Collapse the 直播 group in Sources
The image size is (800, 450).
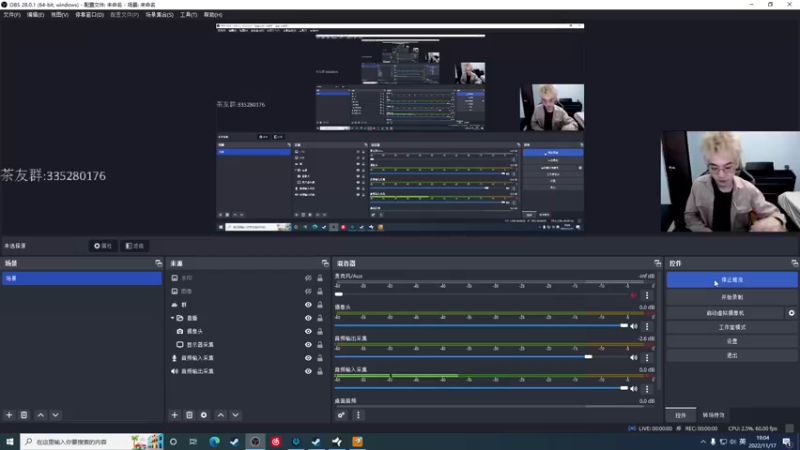(x=172, y=318)
